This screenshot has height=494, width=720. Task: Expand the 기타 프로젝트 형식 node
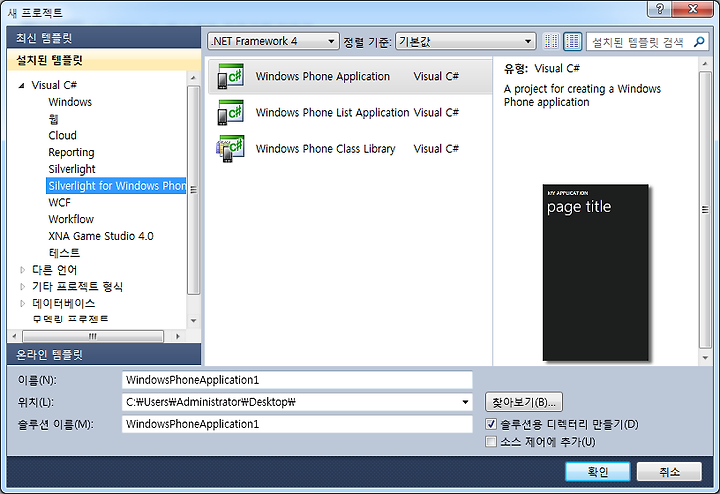pos(22,286)
